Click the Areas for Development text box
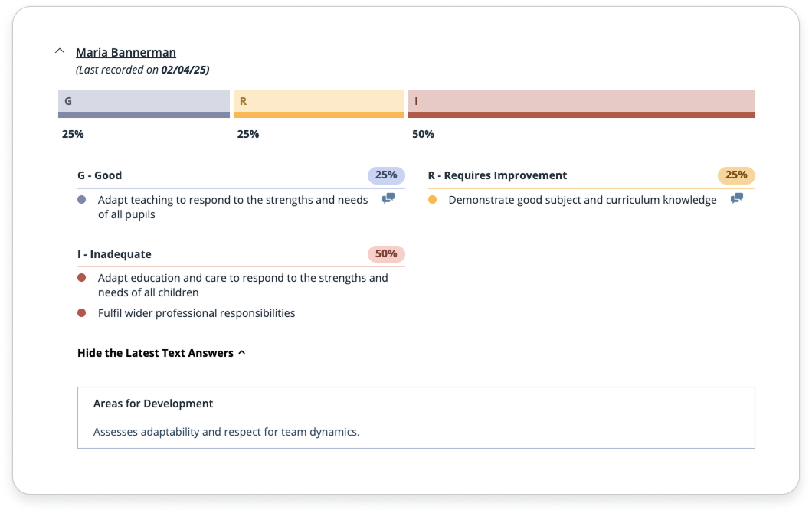Image resolution: width=812 pixels, height=513 pixels. pos(416,417)
